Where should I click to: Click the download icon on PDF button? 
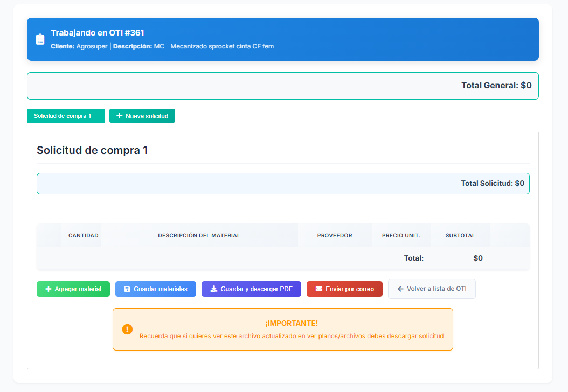tap(214, 289)
